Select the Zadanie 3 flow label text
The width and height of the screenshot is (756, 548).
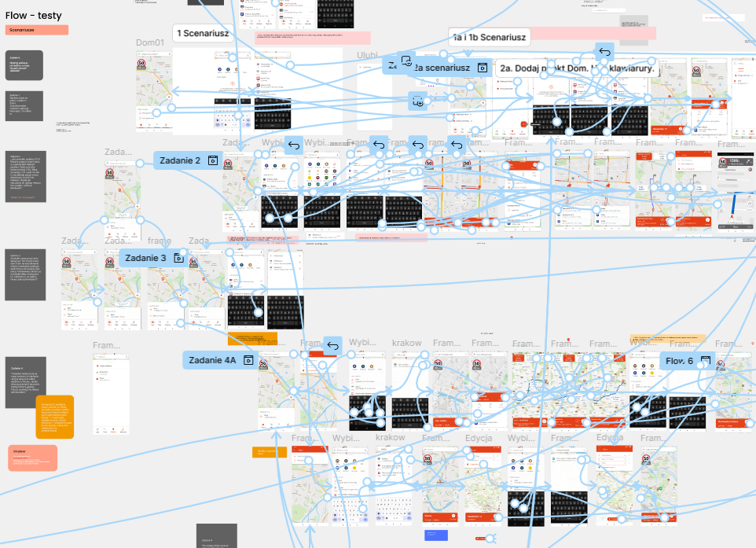(x=146, y=258)
